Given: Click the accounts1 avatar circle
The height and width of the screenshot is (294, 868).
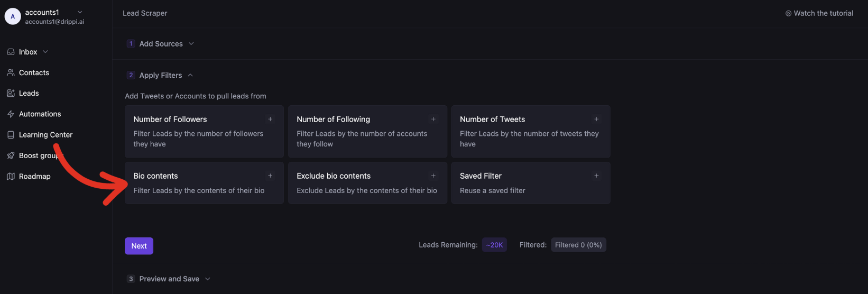Looking at the screenshot, I should (13, 16).
